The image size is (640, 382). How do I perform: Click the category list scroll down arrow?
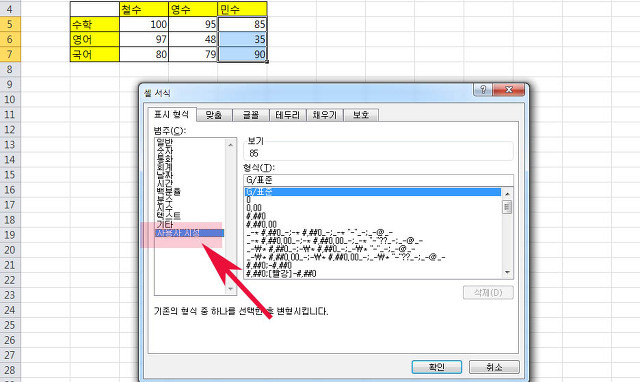[x=231, y=289]
